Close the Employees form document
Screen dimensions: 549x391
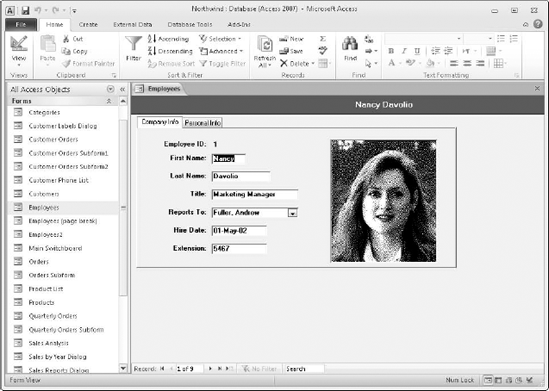(x=537, y=89)
